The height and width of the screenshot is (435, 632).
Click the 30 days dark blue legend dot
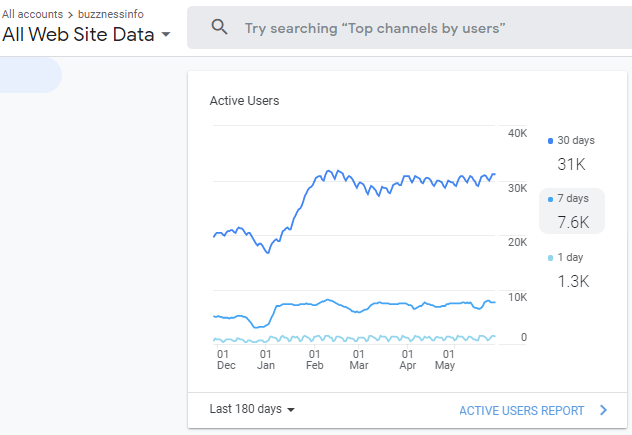[550, 141]
